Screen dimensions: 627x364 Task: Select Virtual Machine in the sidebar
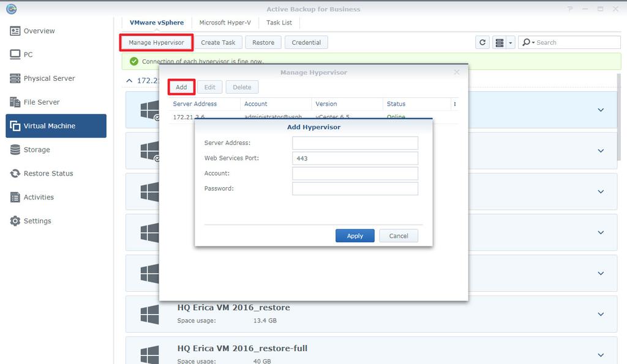click(56, 126)
